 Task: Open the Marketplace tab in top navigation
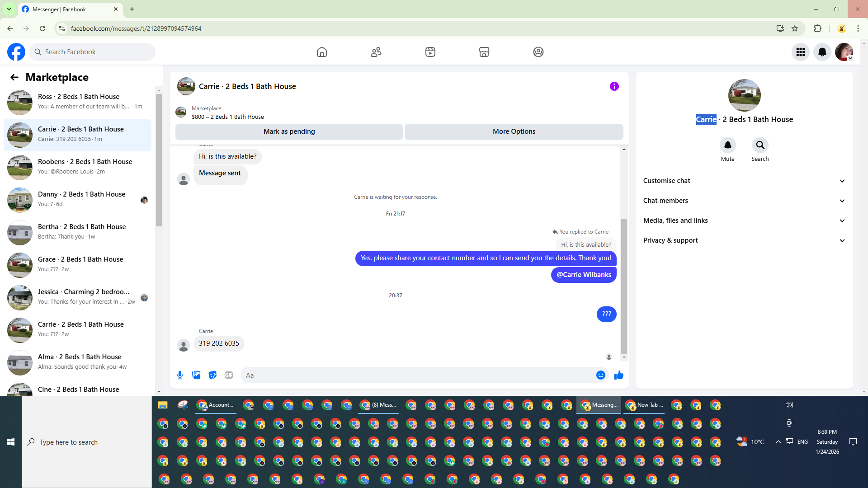484,52
